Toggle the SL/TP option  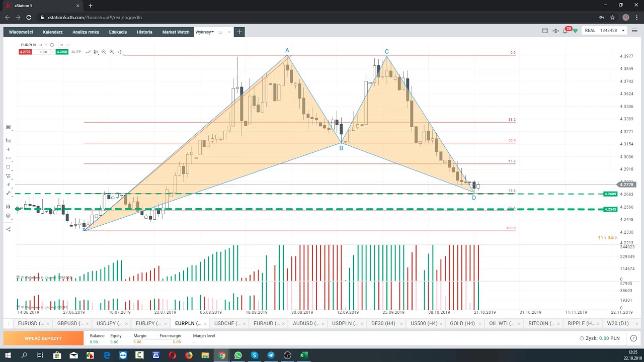[x=76, y=52]
